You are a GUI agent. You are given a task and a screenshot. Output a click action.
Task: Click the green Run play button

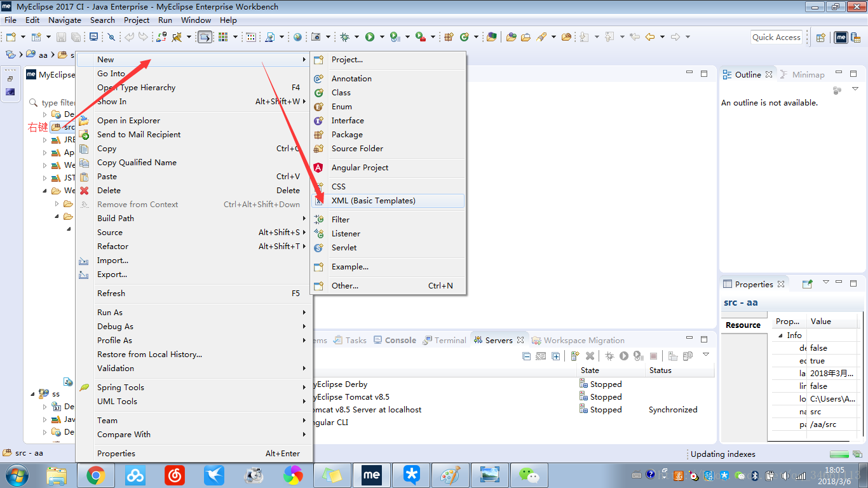(370, 37)
